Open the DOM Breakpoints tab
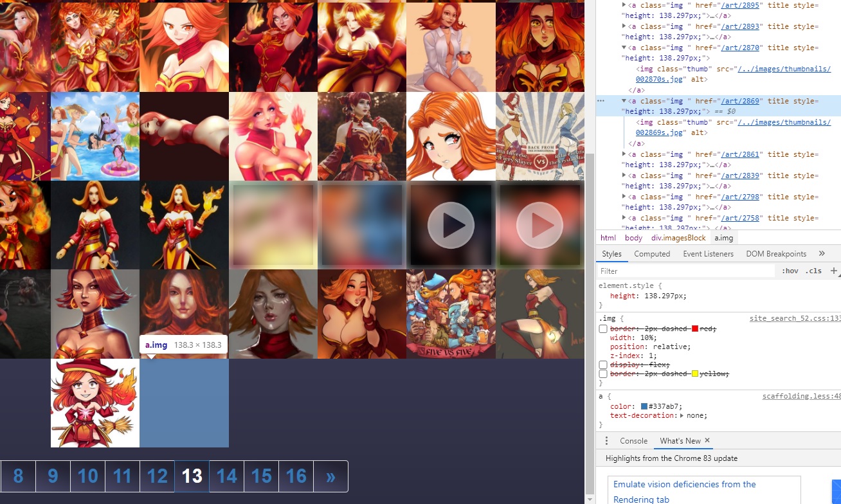The height and width of the screenshot is (504, 841). coord(776,253)
